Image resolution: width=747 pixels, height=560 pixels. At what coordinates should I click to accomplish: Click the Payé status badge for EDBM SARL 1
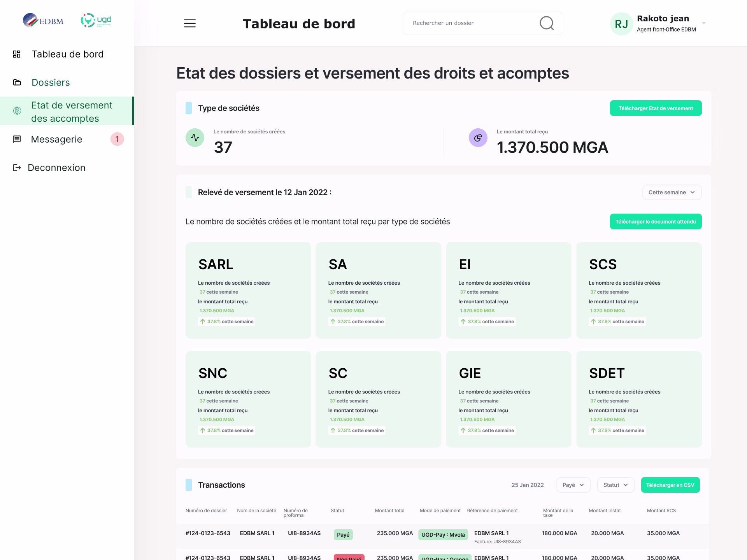coord(343,535)
